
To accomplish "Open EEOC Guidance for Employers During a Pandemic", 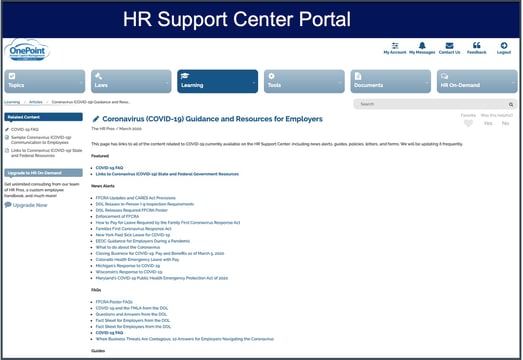I will coord(143,241).
